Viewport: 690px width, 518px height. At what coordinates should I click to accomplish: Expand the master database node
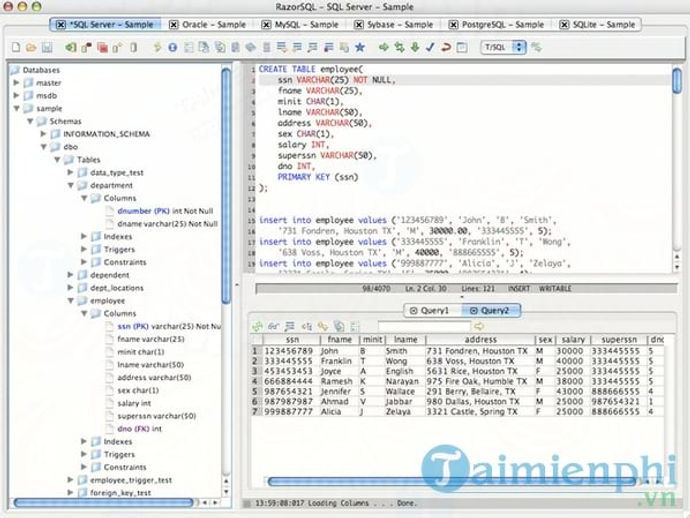16,83
